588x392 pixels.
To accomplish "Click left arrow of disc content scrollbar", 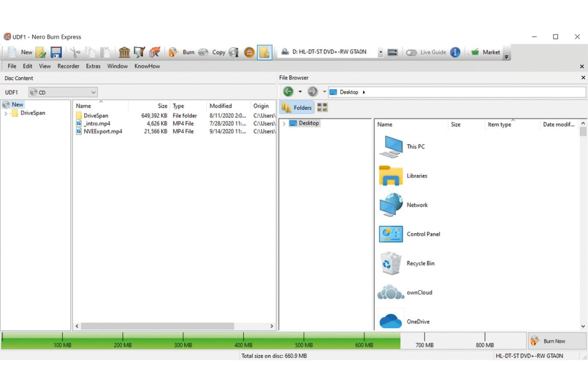I will tap(77, 326).
